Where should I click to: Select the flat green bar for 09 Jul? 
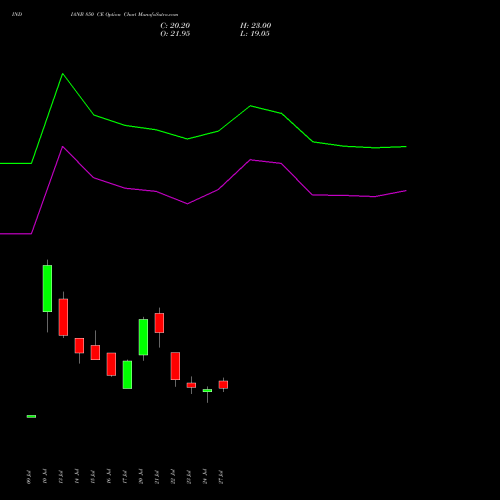click(31, 416)
